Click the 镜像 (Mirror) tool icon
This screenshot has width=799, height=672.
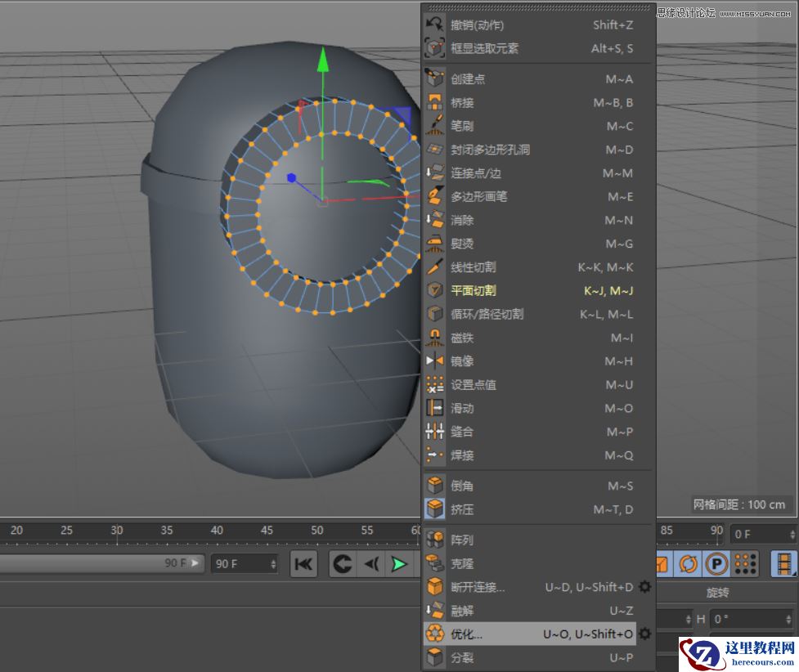point(434,361)
